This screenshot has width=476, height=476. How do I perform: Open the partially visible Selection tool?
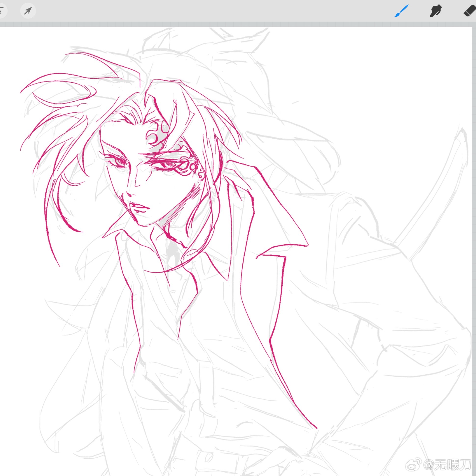(x=2, y=11)
